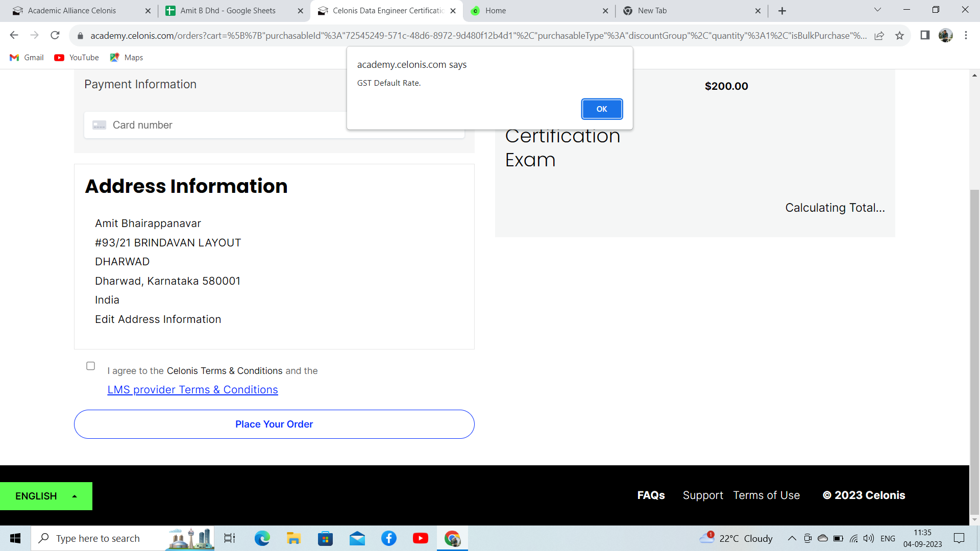The height and width of the screenshot is (551, 980).
Task: Open the OneDrive cloud tray icon
Action: (x=823, y=538)
